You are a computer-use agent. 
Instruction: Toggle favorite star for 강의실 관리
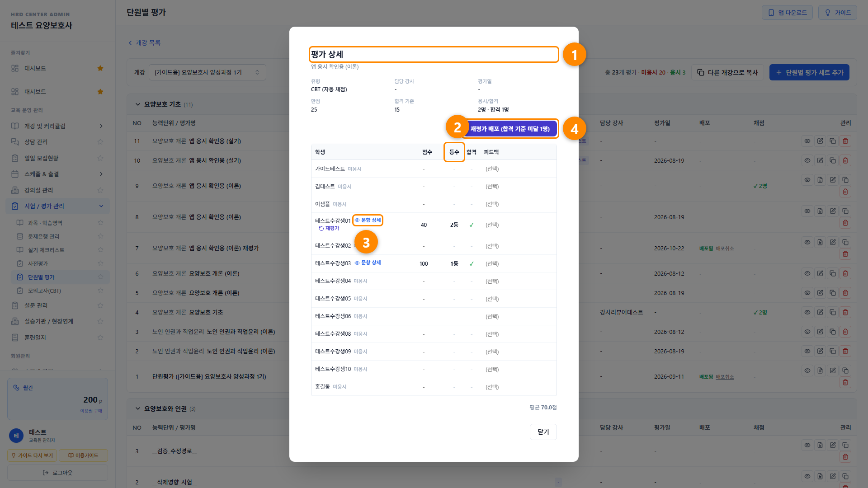click(x=100, y=190)
